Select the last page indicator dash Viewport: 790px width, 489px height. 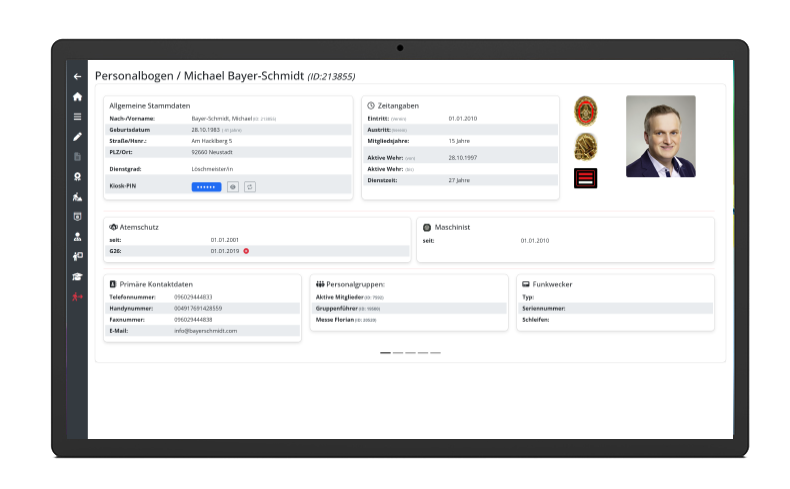pos(435,353)
